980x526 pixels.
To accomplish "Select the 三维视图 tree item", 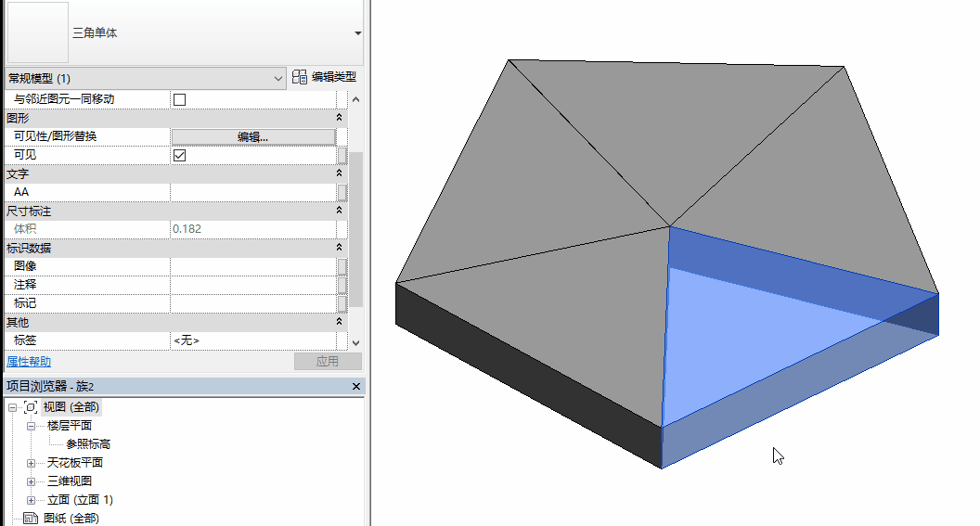I will [x=70, y=481].
